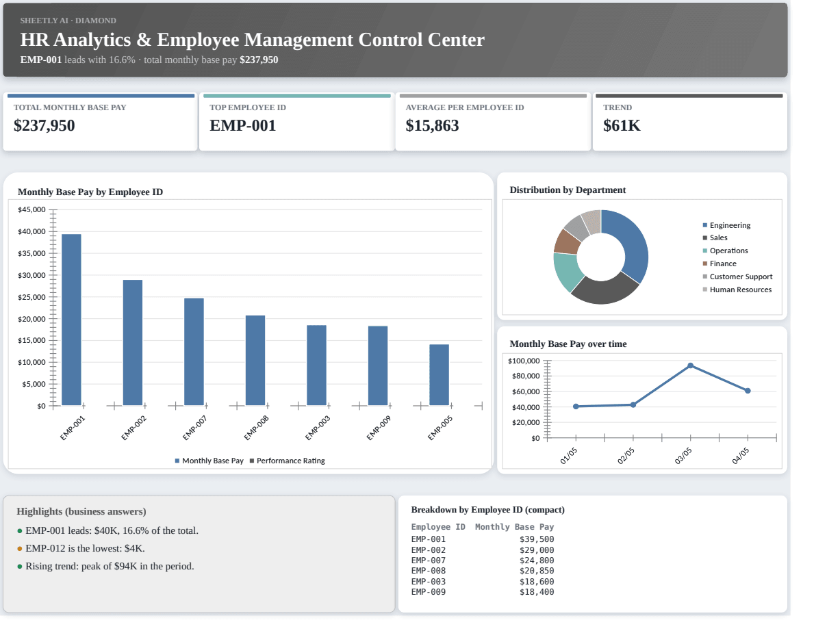The height and width of the screenshot is (631, 840).
Task: Click Human Resources legend item
Action: point(737,289)
